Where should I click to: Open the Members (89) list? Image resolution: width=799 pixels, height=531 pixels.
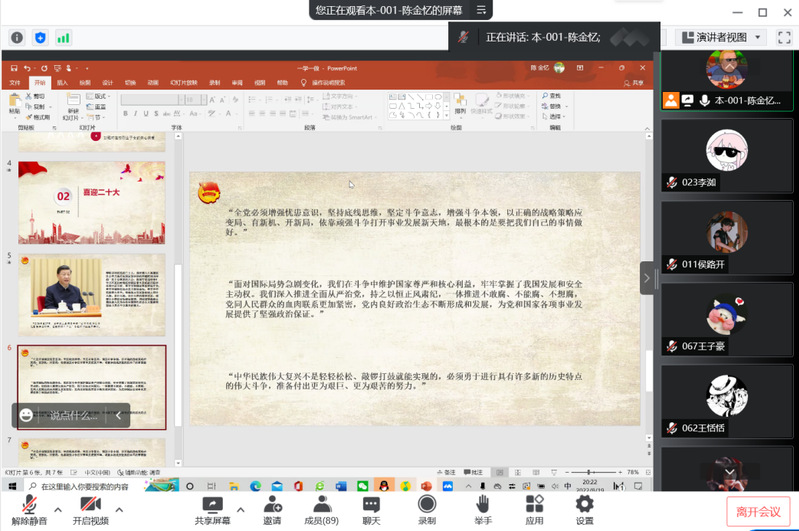tap(321, 509)
